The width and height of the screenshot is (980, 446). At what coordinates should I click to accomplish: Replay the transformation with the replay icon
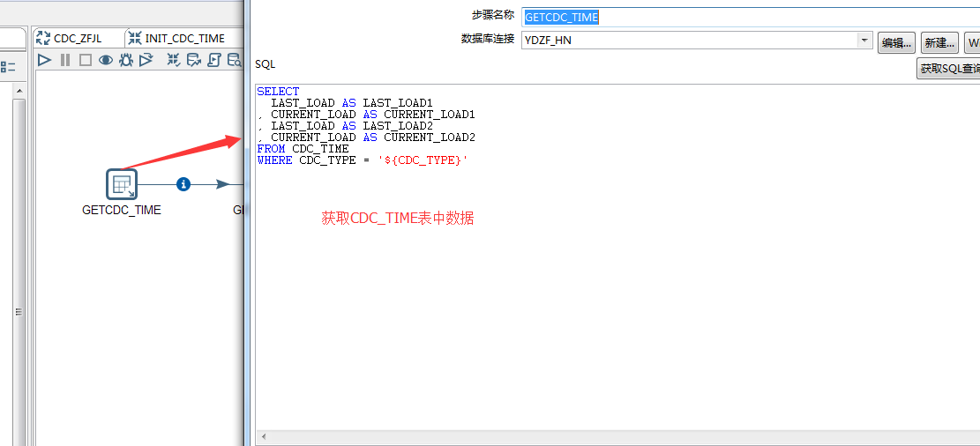point(146,60)
